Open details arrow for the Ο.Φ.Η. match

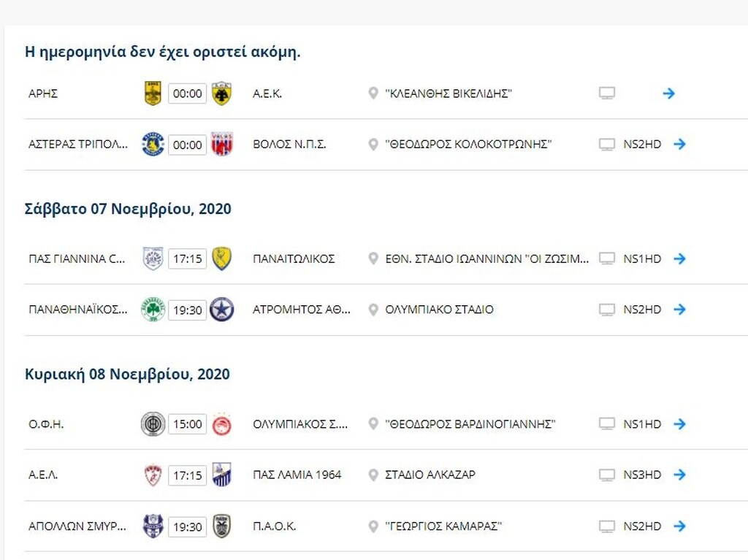coord(679,423)
